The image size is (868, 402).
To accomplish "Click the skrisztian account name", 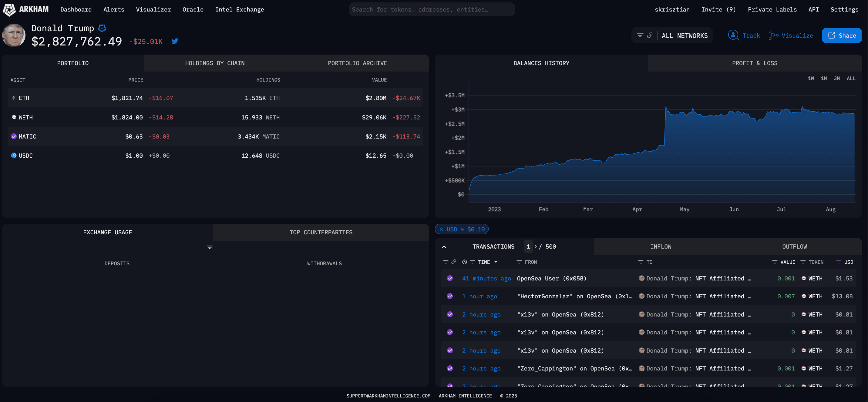I will tap(672, 9).
